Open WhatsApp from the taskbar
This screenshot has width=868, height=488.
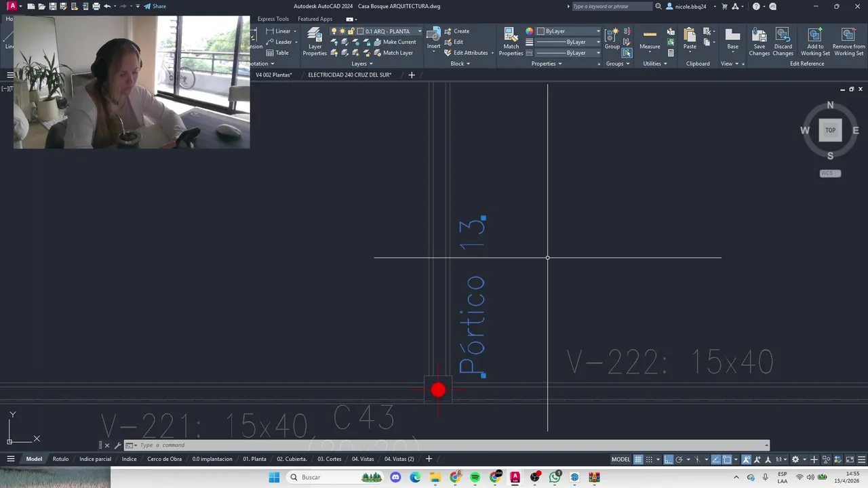pyautogui.click(x=555, y=477)
